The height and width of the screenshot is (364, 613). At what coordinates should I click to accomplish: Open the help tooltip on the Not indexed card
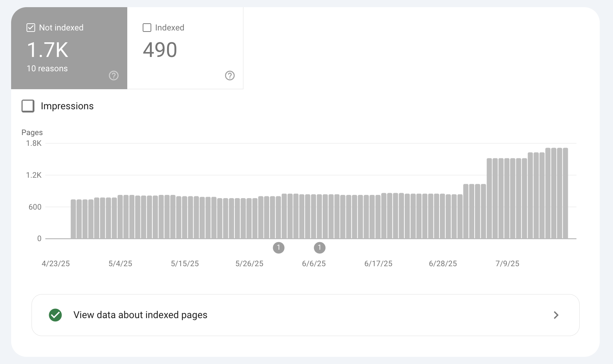click(x=113, y=76)
